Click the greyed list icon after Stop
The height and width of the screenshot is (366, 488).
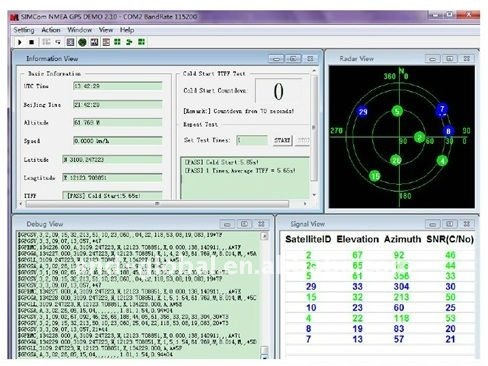click(x=46, y=42)
